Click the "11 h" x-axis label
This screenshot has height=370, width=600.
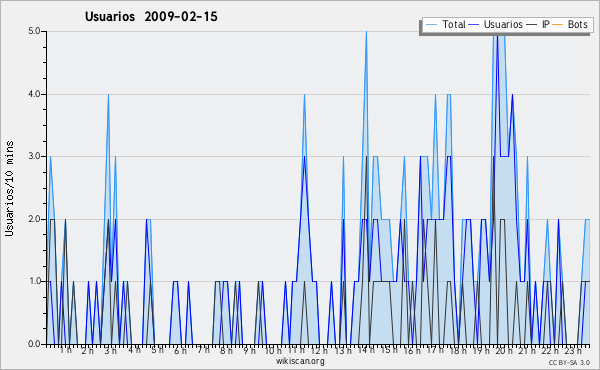click(296, 350)
